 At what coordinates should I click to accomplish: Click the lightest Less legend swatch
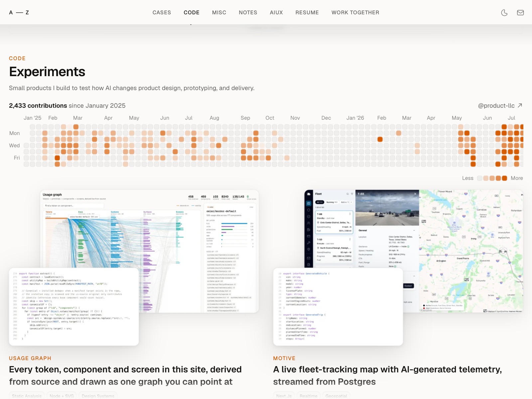click(479, 178)
